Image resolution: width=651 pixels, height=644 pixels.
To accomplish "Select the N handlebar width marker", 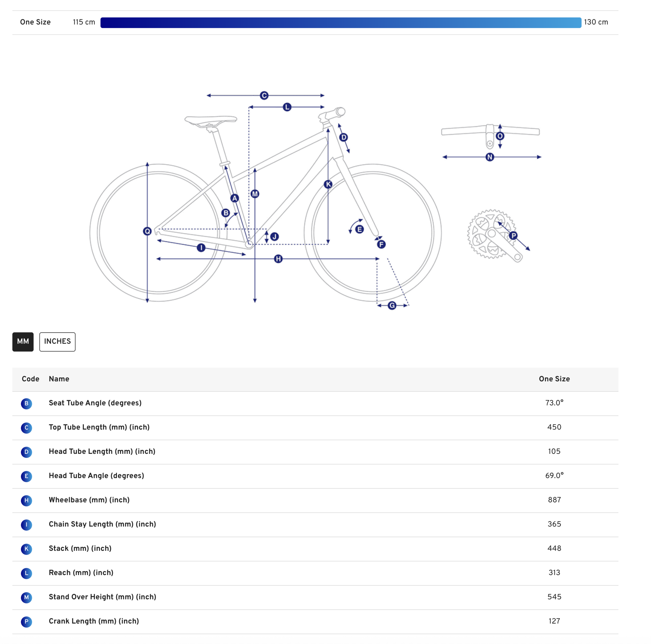I will [490, 157].
